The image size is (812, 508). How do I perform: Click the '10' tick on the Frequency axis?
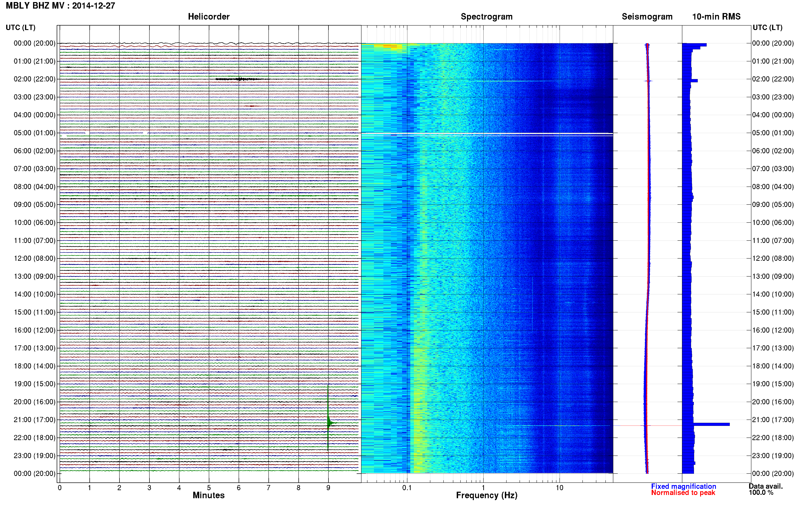[559, 488]
